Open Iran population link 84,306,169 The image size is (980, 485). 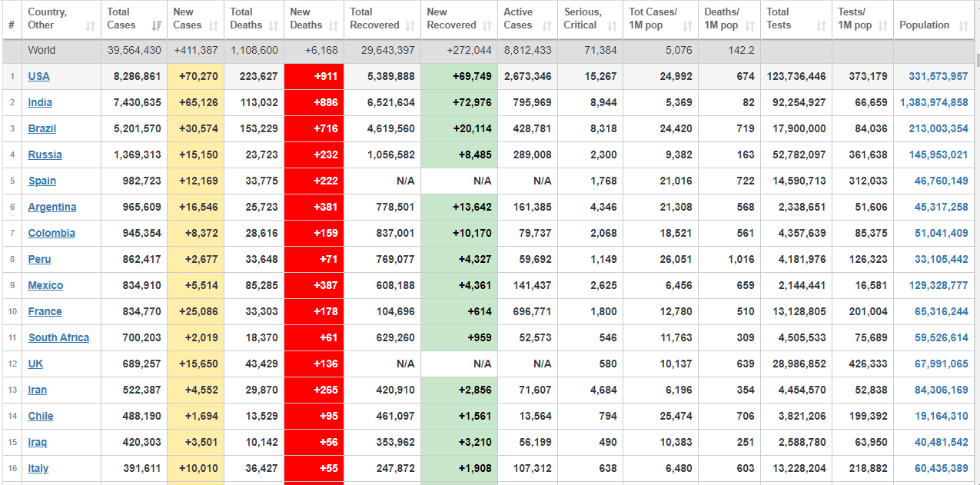[x=942, y=390]
